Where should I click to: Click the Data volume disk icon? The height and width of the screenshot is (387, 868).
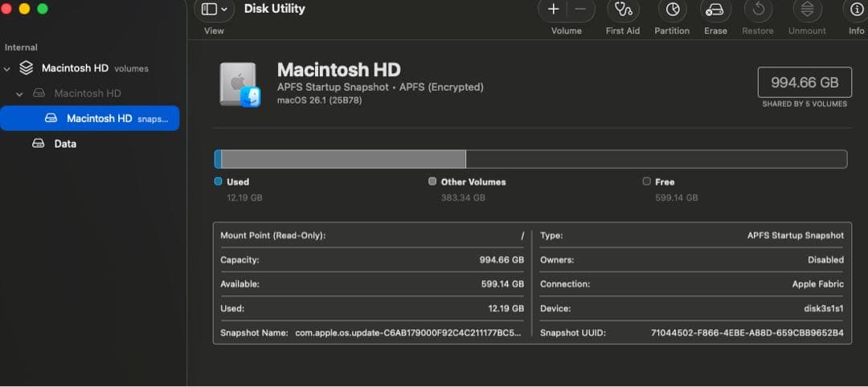39,144
